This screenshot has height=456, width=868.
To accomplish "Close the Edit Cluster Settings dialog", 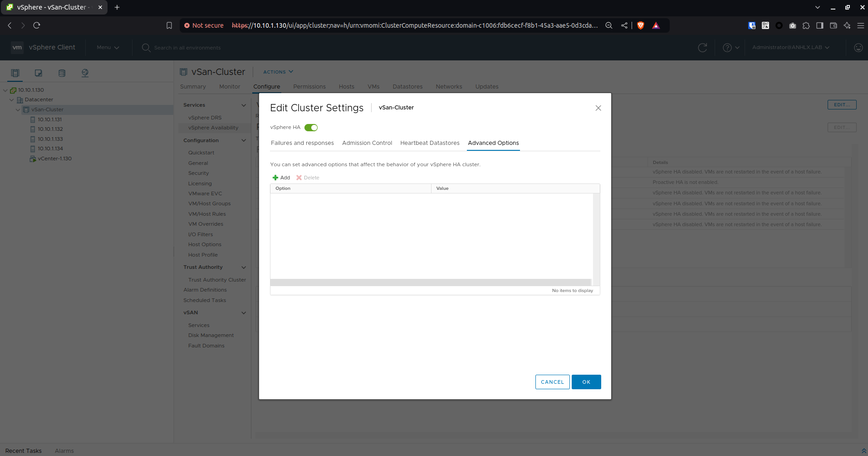I will pyautogui.click(x=598, y=108).
